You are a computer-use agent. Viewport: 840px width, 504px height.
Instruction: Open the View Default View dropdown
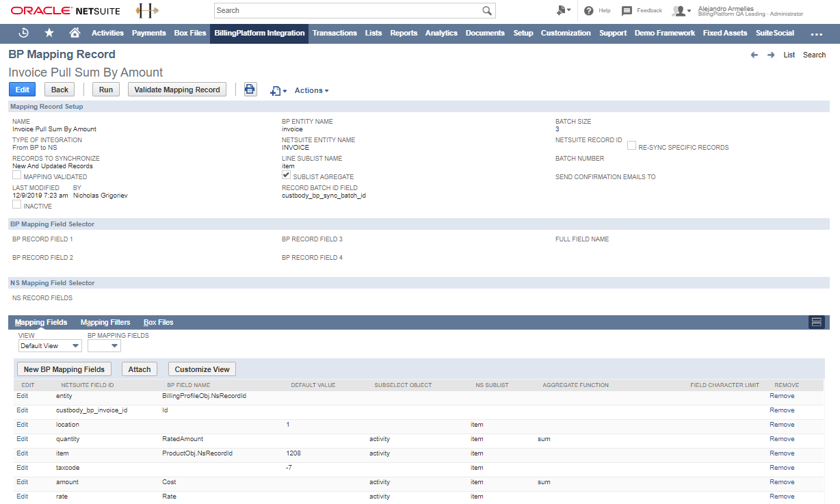pos(50,346)
